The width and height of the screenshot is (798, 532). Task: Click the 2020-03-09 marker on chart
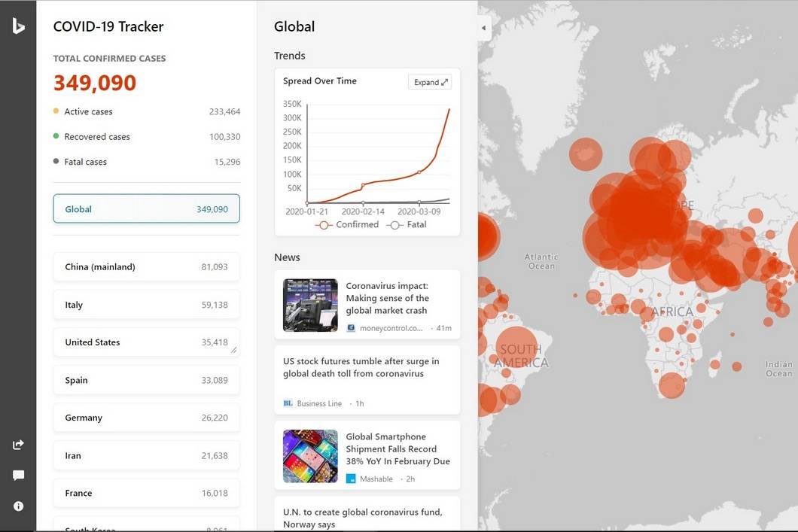click(x=419, y=172)
